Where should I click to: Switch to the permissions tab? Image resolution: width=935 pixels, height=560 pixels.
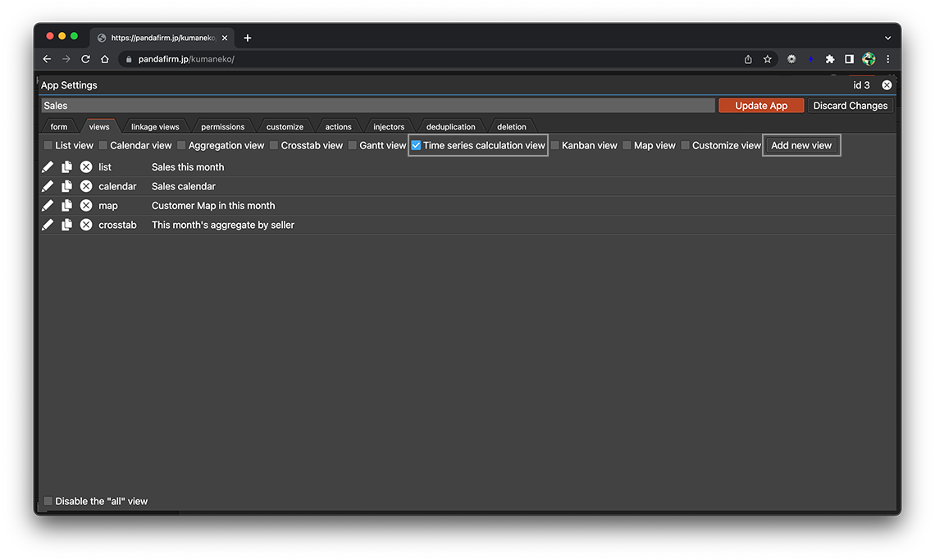tap(222, 127)
